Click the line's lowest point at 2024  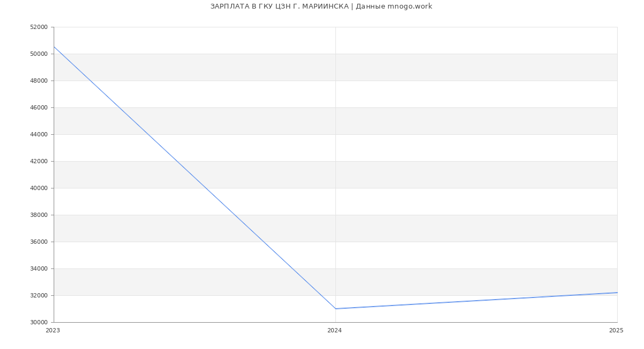pos(335,309)
